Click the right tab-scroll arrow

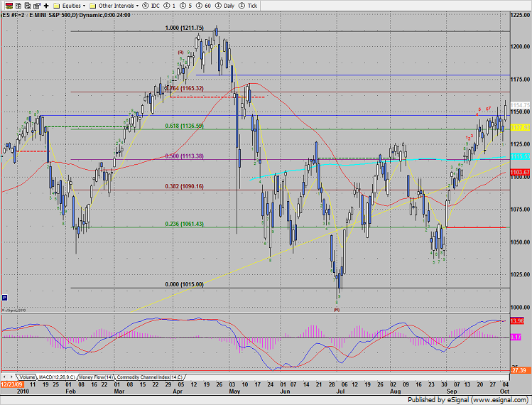click(11, 377)
